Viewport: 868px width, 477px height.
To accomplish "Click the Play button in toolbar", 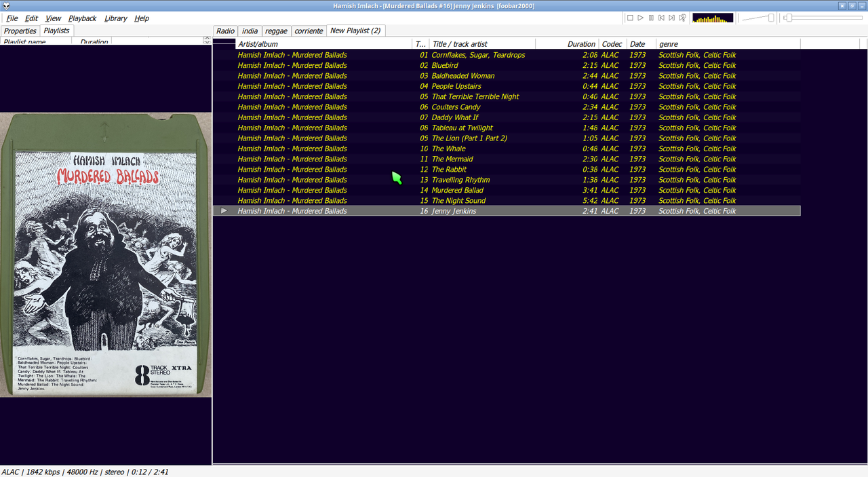I will (640, 18).
